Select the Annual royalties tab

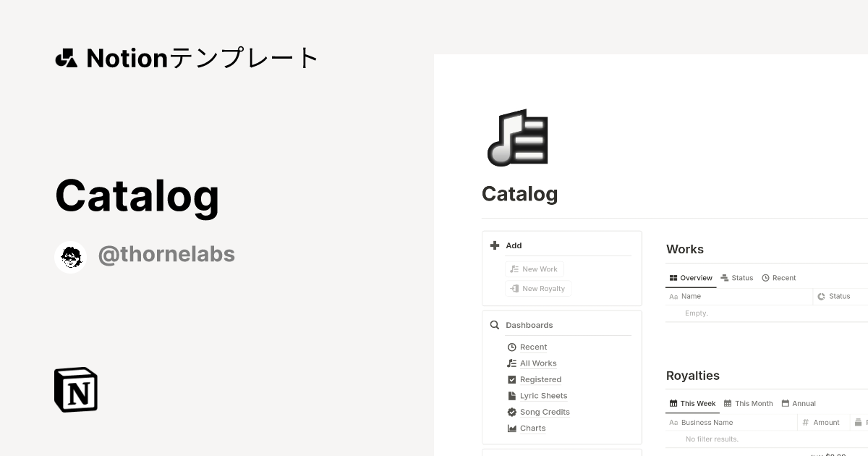pos(799,404)
